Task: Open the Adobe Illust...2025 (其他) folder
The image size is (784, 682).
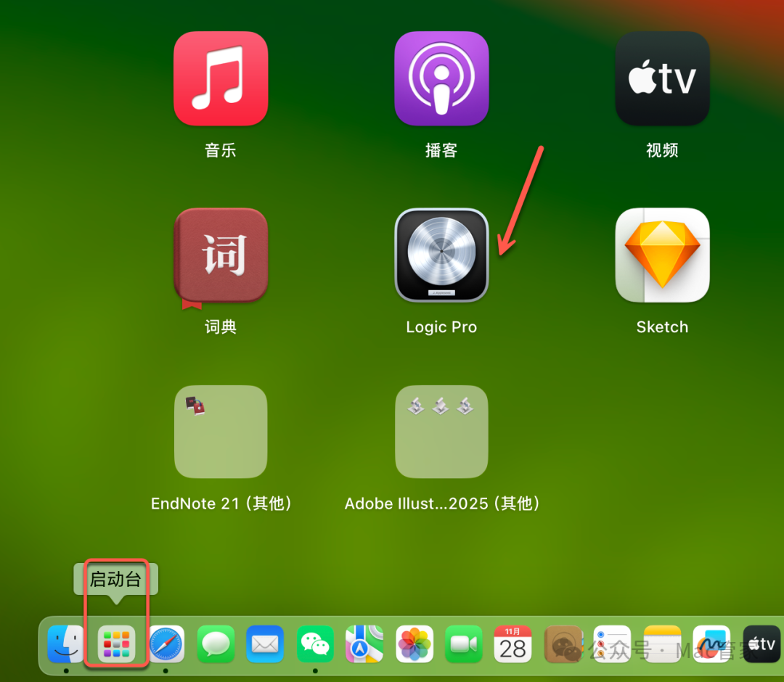Action: 441,432
